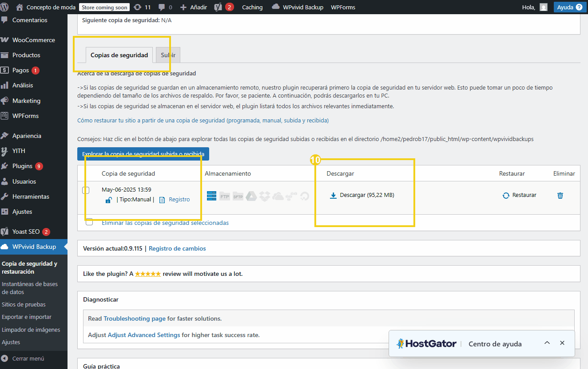The height and width of the screenshot is (369, 588).
Task: Click the Store coming soon badge
Action: [104, 7]
